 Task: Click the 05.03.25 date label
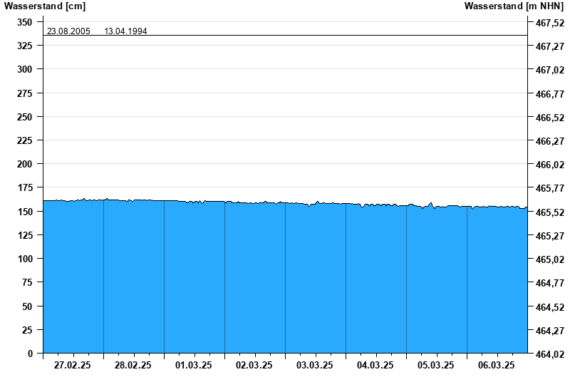coord(436,365)
